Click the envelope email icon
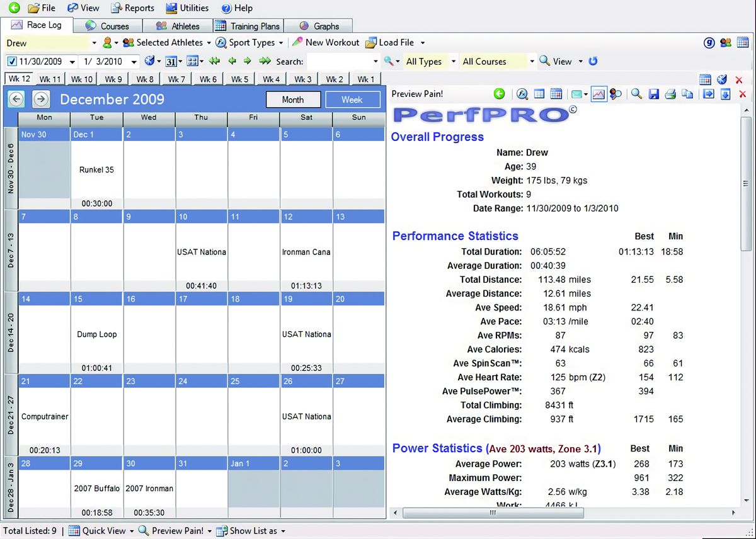756x539 pixels. [576, 94]
